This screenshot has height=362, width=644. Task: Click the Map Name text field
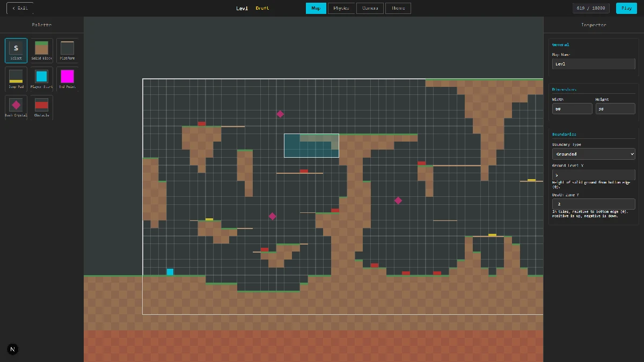click(594, 64)
